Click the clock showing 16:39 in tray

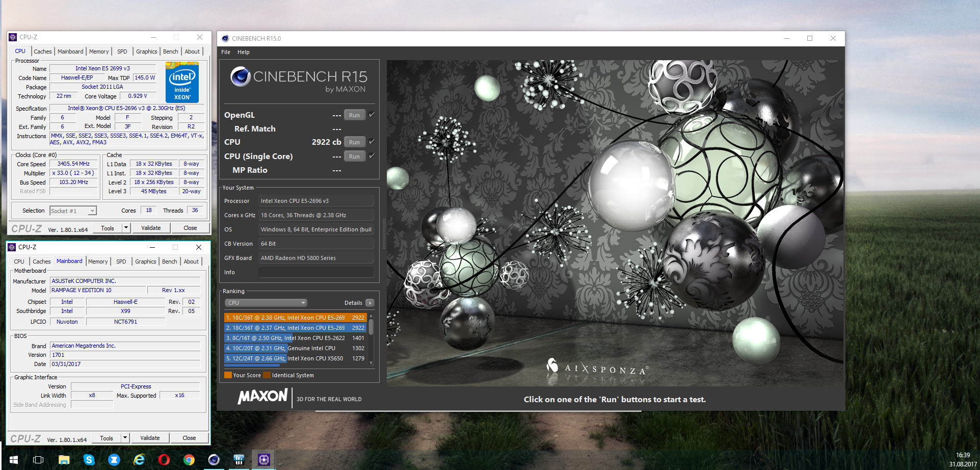pos(963,455)
